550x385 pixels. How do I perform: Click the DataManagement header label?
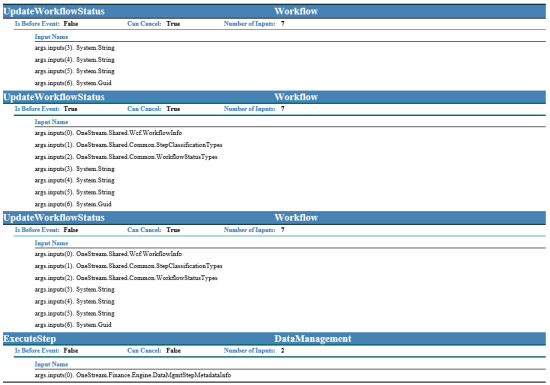click(313, 338)
